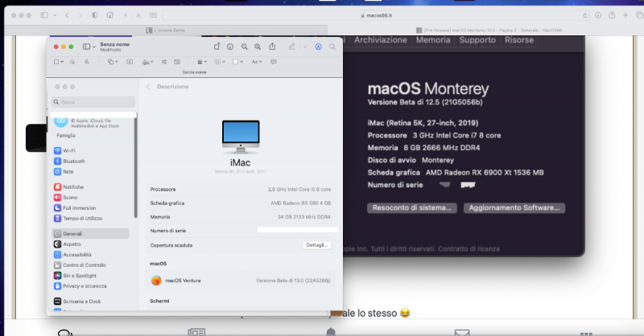The image size is (644, 336).
Task: Open the border color dropdown
Action: pyautogui.click(x=220, y=62)
